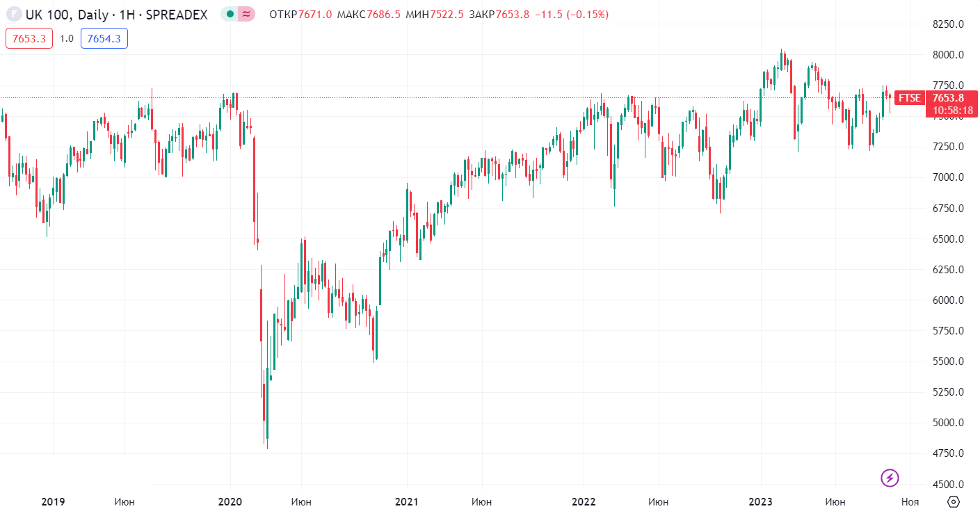Open chart settings hexagon gear icon

coord(954,502)
